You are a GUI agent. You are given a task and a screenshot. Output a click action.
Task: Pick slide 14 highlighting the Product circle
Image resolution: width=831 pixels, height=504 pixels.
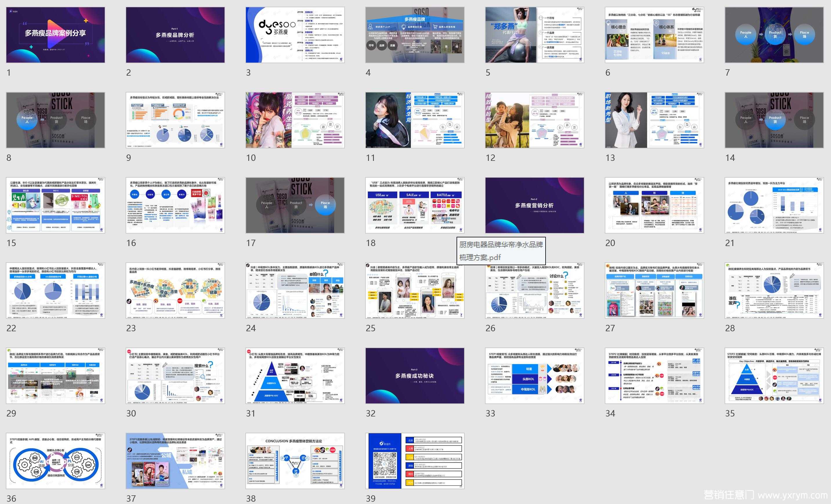click(x=774, y=120)
